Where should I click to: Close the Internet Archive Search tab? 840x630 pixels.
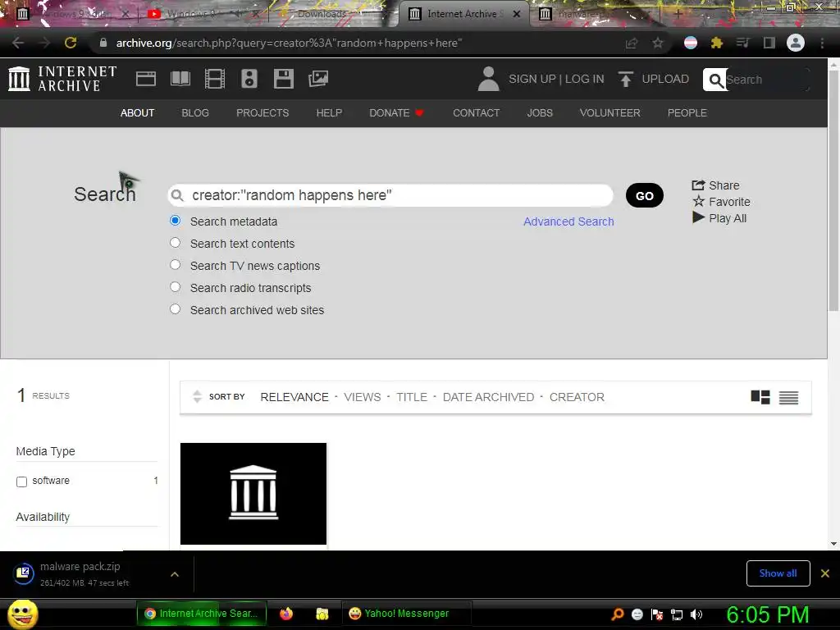(x=517, y=14)
